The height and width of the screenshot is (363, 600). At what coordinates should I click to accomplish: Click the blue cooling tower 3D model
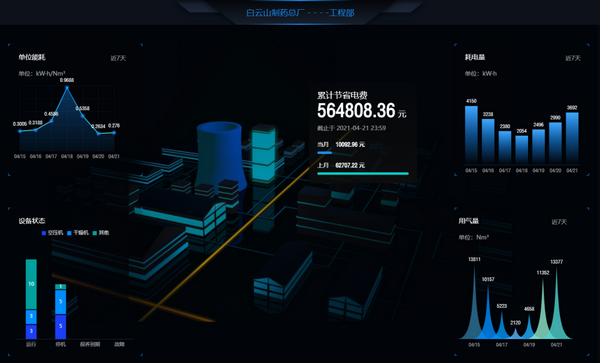pos(220,156)
